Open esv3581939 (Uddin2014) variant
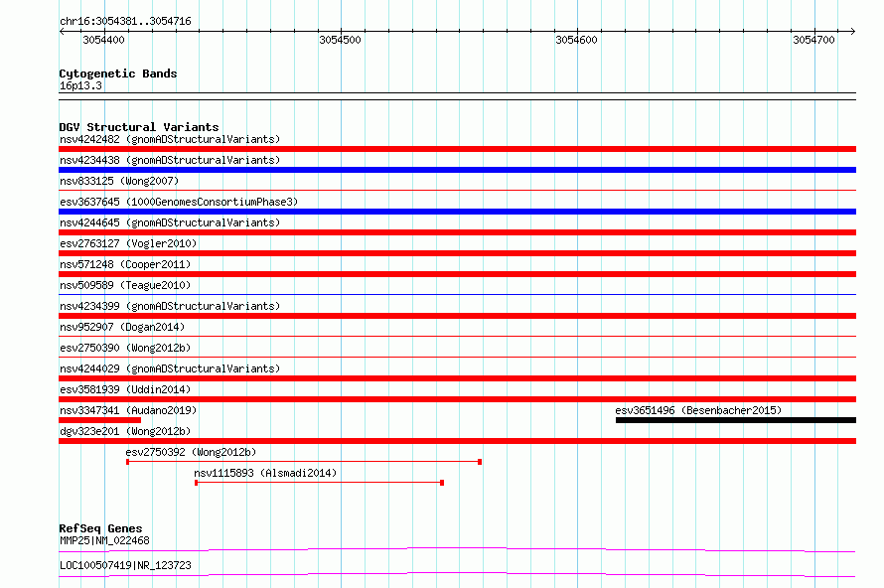 [x=125, y=389]
